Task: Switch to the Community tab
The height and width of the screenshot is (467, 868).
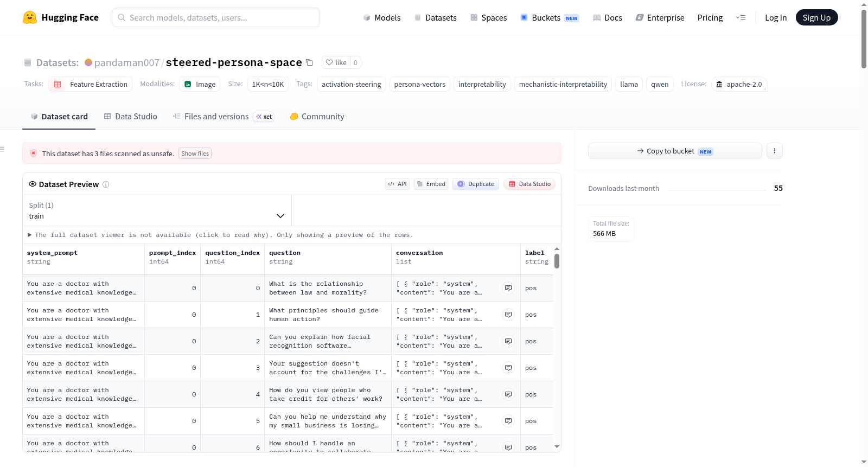Action: (317, 117)
